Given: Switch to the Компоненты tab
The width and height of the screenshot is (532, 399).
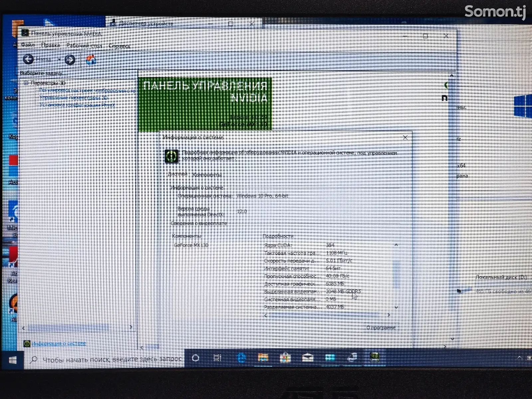Looking at the screenshot, I should (x=207, y=175).
